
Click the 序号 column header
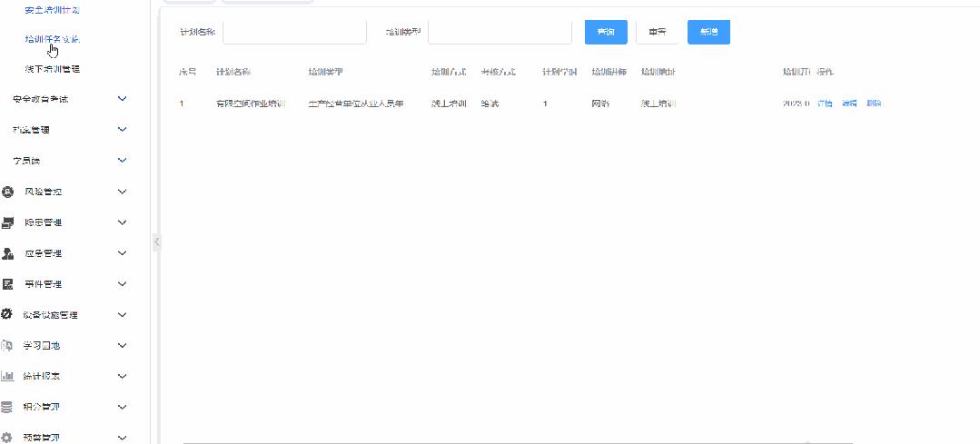click(x=188, y=72)
